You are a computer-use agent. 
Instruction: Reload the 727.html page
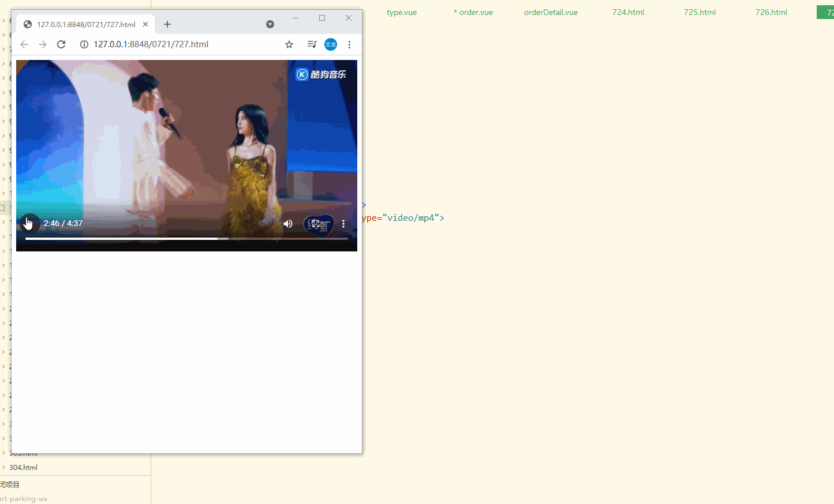[x=61, y=44]
